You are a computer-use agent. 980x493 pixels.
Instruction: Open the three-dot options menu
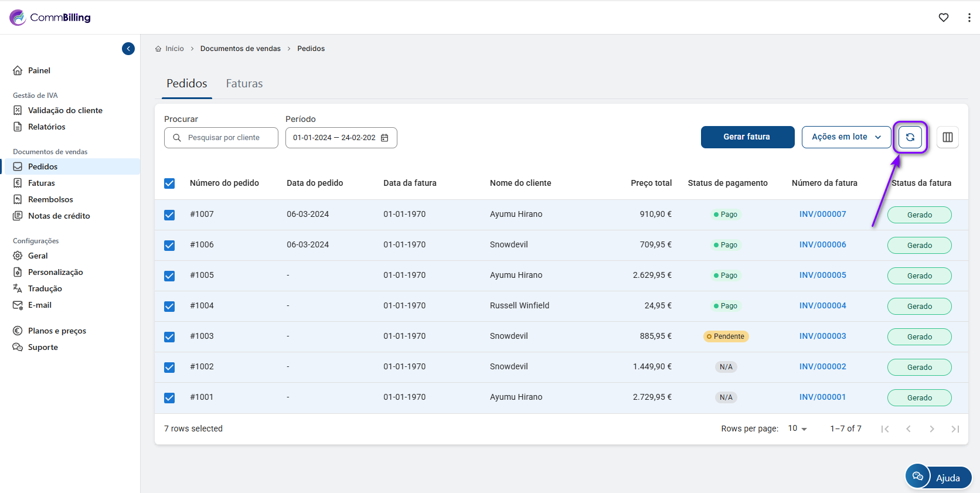(969, 18)
